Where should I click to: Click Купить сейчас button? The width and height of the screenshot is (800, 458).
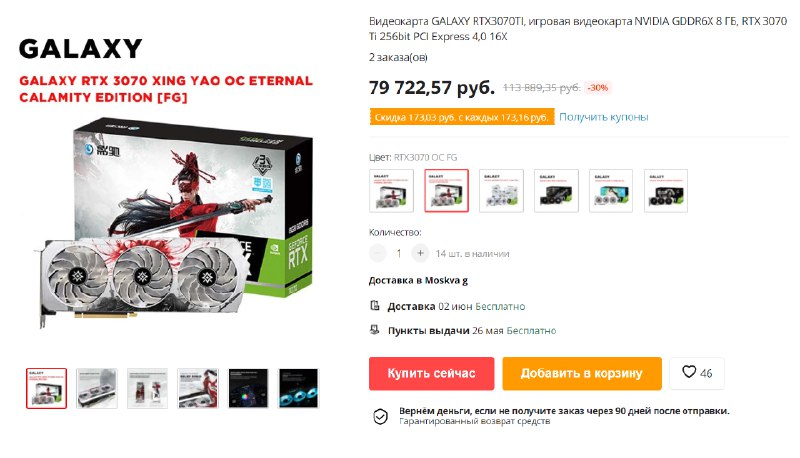click(432, 373)
